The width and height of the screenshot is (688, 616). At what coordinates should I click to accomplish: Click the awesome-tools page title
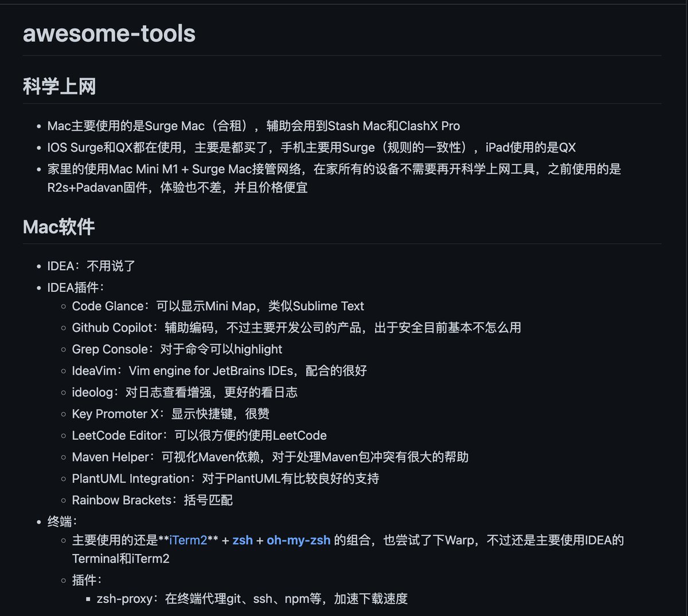point(108,34)
